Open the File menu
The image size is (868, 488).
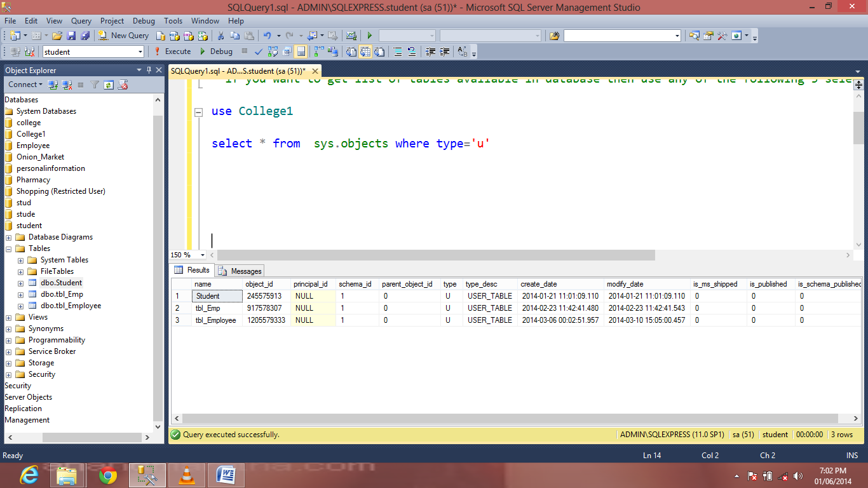point(10,21)
